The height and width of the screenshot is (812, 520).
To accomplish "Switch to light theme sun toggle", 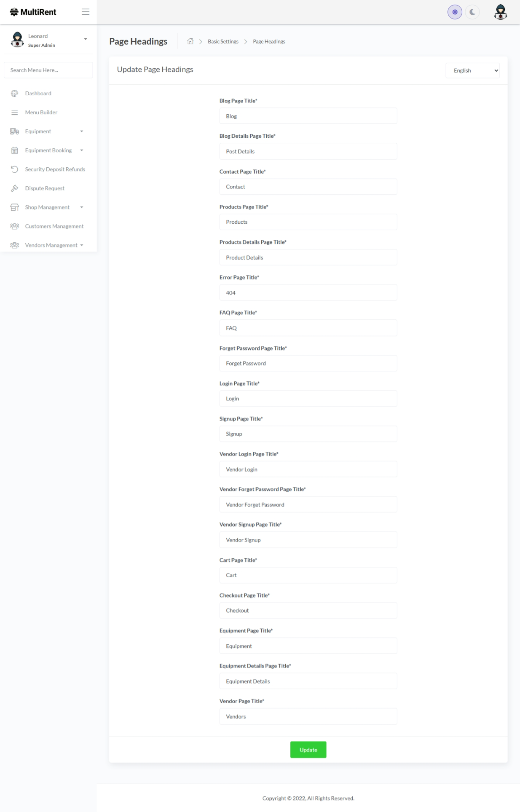I will coord(455,12).
